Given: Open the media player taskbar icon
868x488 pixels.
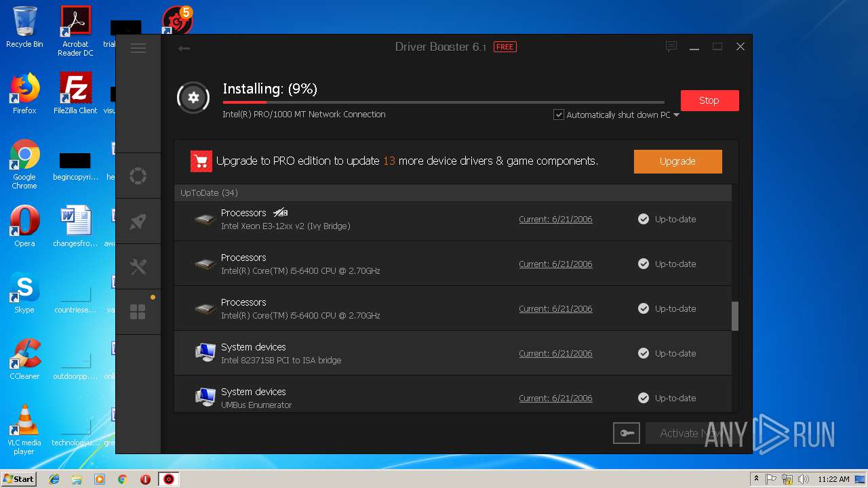Looking at the screenshot, I should coord(100,479).
